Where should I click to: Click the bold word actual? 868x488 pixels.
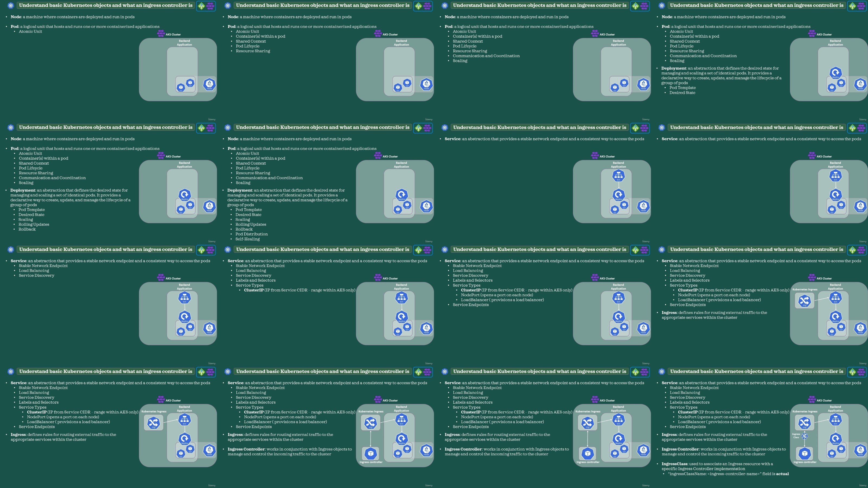tap(782, 474)
